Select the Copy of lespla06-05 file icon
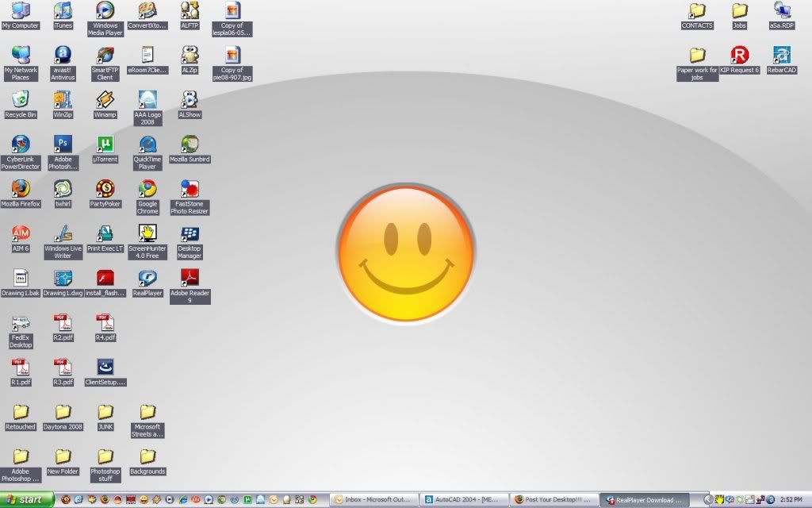This screenshot has height=508, width=812. (x=232, y=19)
